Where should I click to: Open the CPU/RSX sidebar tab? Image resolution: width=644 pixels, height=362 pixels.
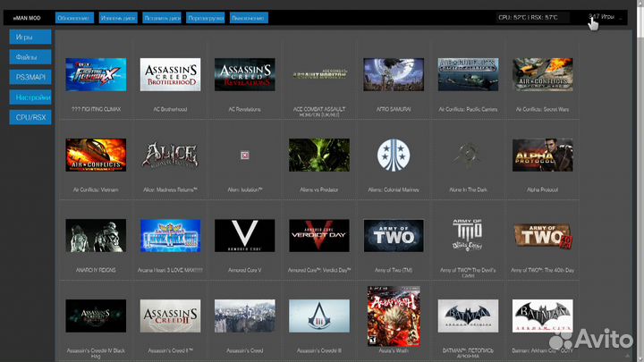(x=30, y=116)
